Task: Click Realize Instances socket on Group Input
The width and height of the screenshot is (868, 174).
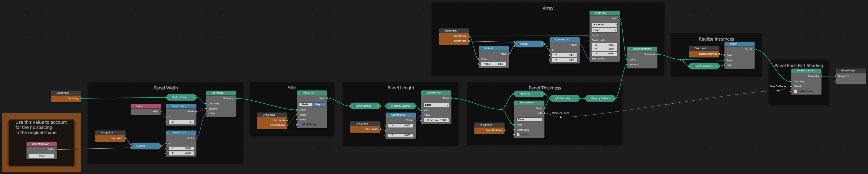Action: click(x=719, y=54)
